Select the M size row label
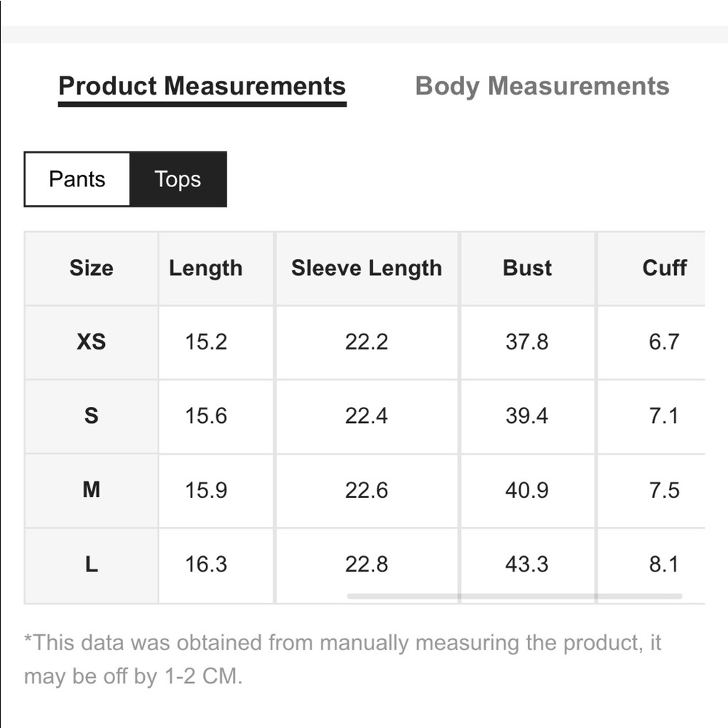The image size is (728, 728). [x=92, y=490]
